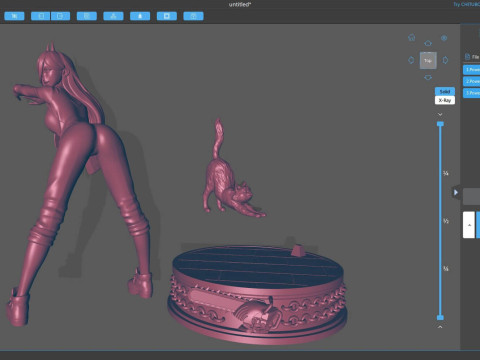Rotate view with arrow right of cube
This screenshot has height=360, width=480.
coord(445,60)
